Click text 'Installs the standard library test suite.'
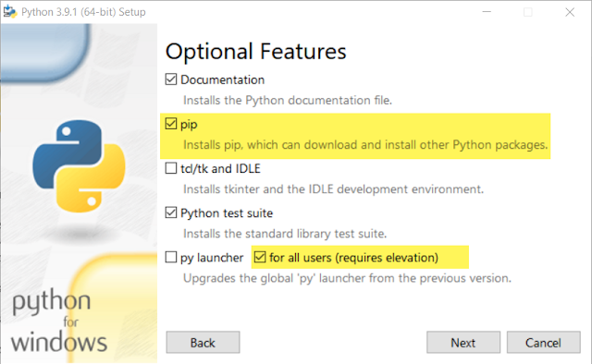Image resolution: width=592 pixels, height=364 pixels. [x=285, y=234]
